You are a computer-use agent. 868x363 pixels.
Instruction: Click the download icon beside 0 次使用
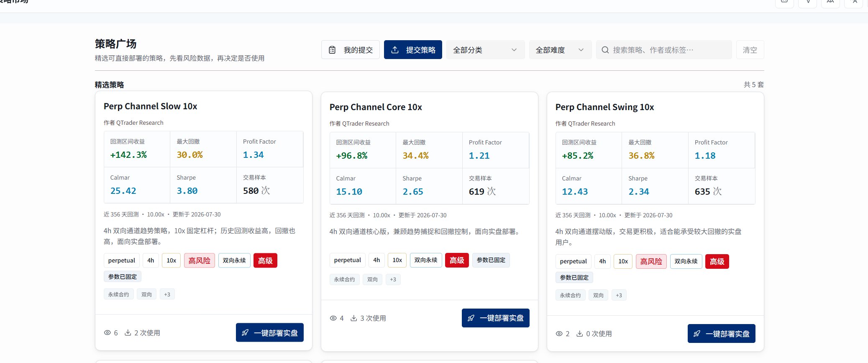580,334
